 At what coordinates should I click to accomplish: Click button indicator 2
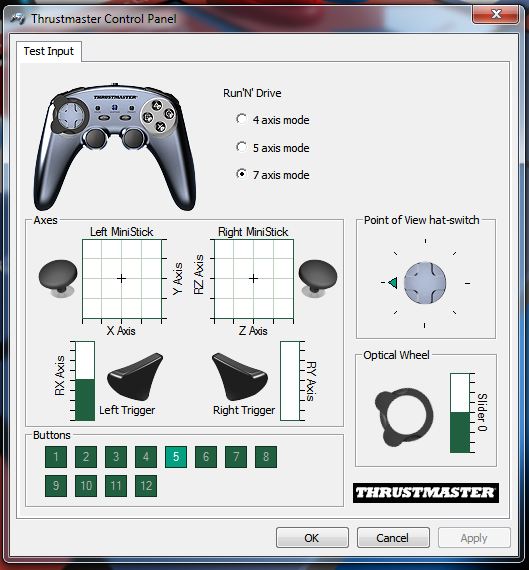click(x=86, y=457)
